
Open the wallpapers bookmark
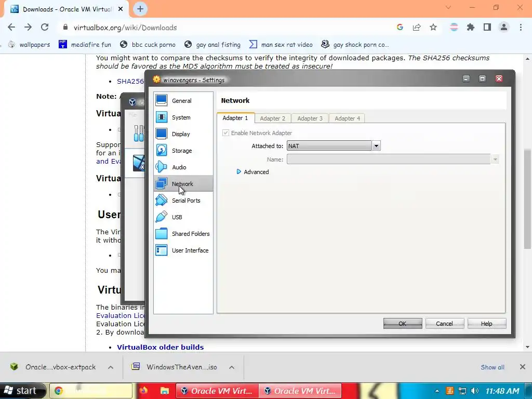(x=29, y=45)
